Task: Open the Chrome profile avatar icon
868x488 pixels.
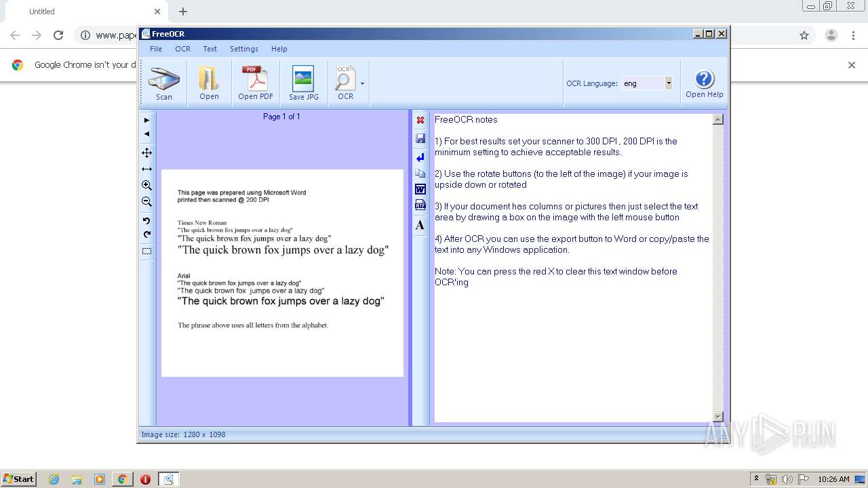Action: (x=831, y=35)
